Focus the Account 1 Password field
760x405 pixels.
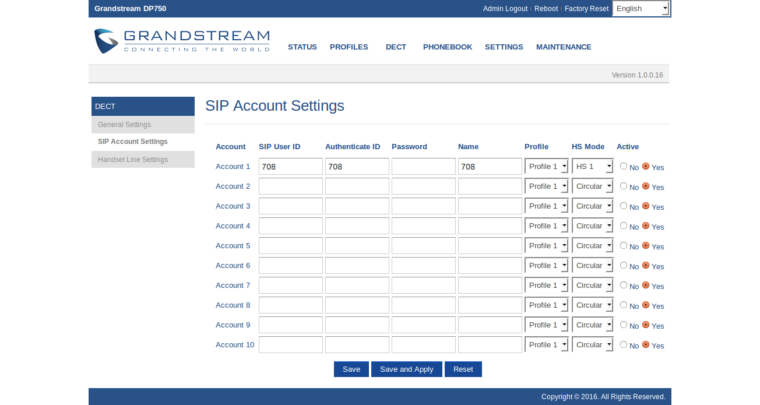423,166
